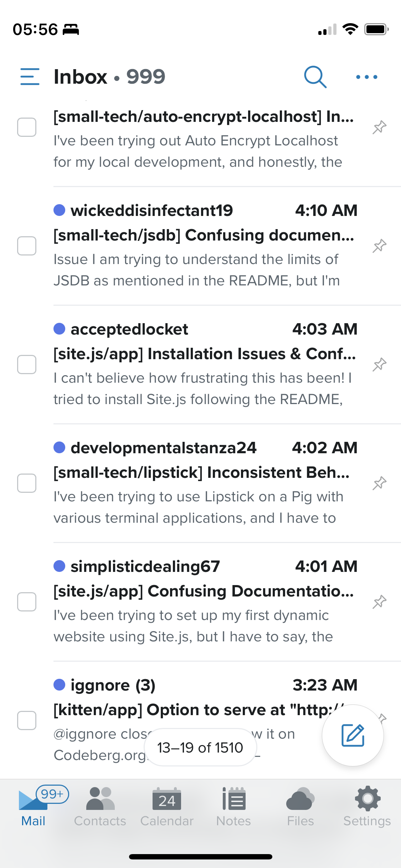
Task: Compose a new email
Action: 353,735
